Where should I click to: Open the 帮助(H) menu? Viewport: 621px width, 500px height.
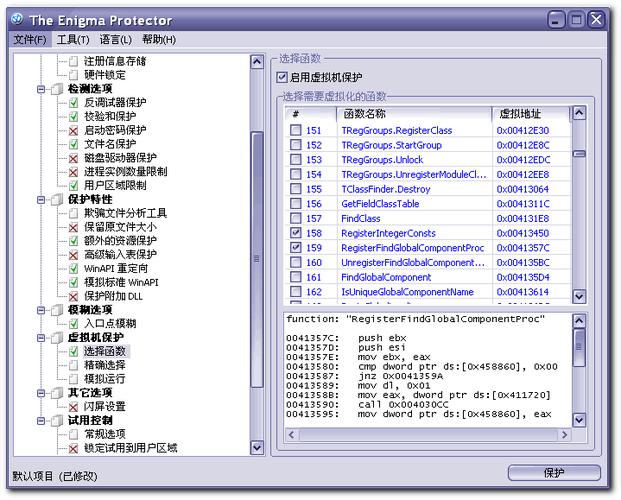click(x=159, y=40)
